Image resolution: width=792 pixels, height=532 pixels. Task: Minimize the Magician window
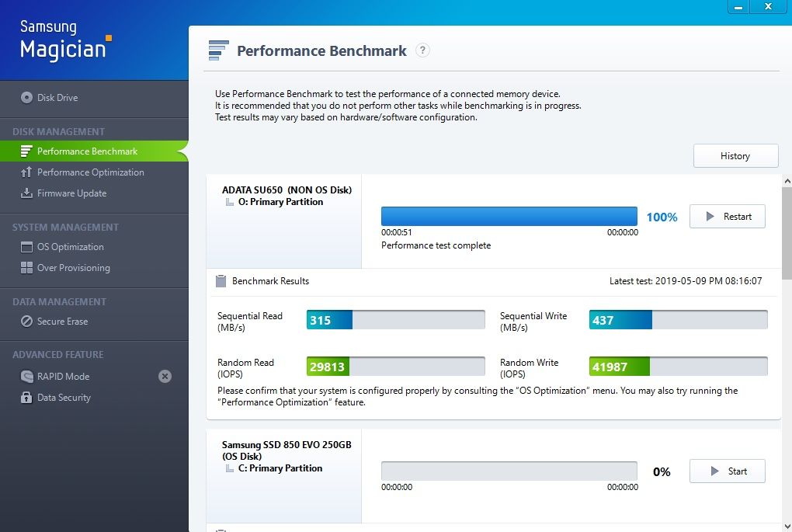pyautogui.click(x=738, y=6)
